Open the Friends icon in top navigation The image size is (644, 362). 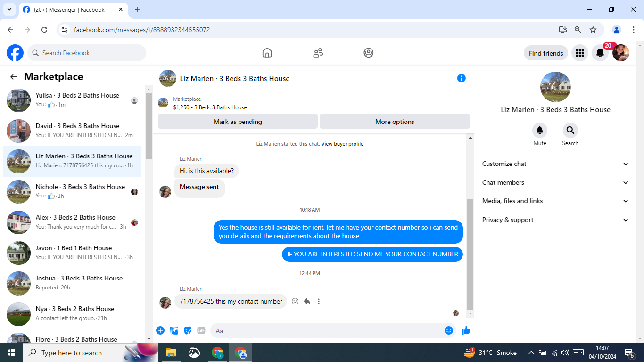318,53
